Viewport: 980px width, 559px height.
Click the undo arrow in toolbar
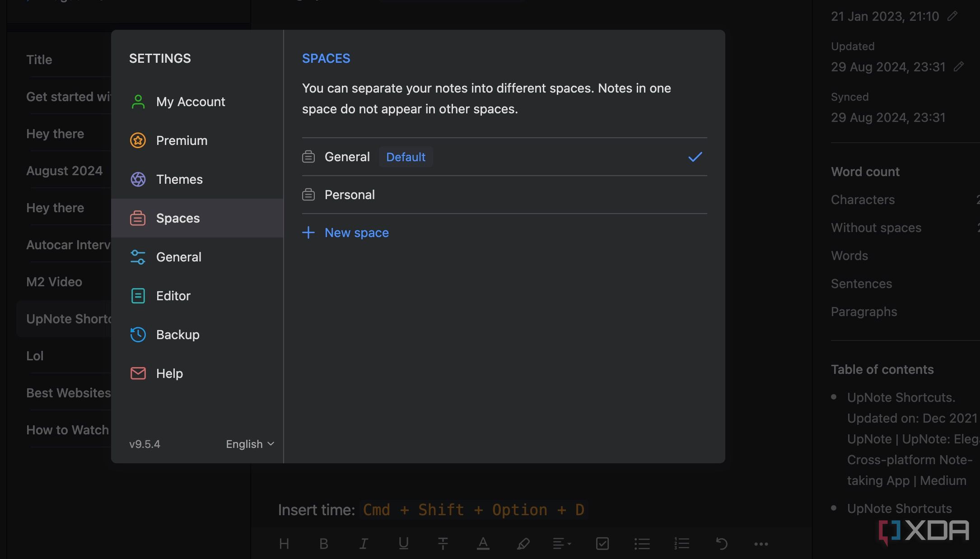click(x=722, y=544)
